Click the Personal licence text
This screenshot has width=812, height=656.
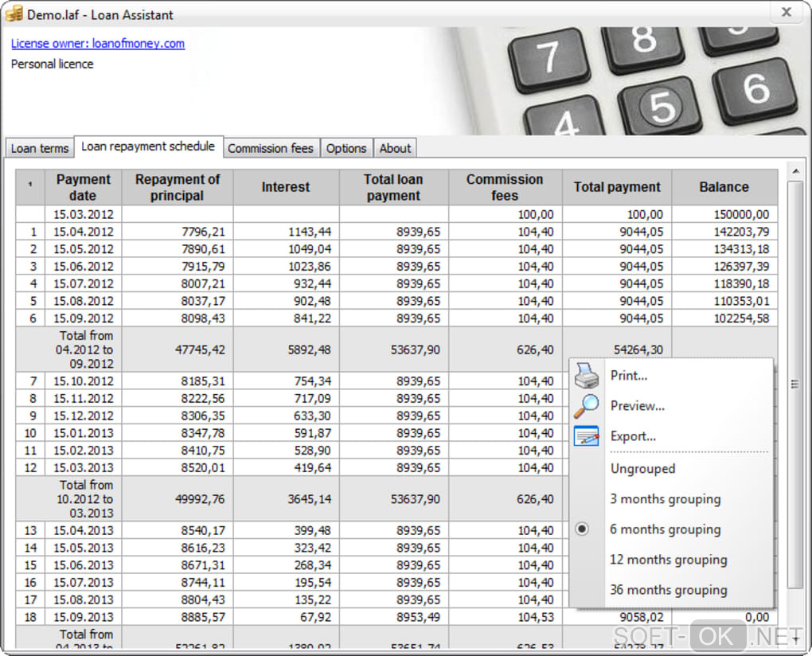click(53, 64)
